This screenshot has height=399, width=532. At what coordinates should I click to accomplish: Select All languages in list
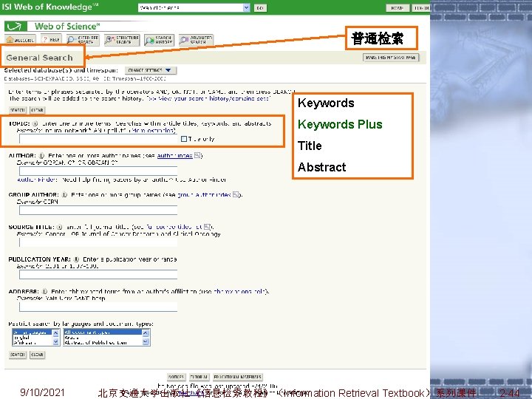click(33, 332)
